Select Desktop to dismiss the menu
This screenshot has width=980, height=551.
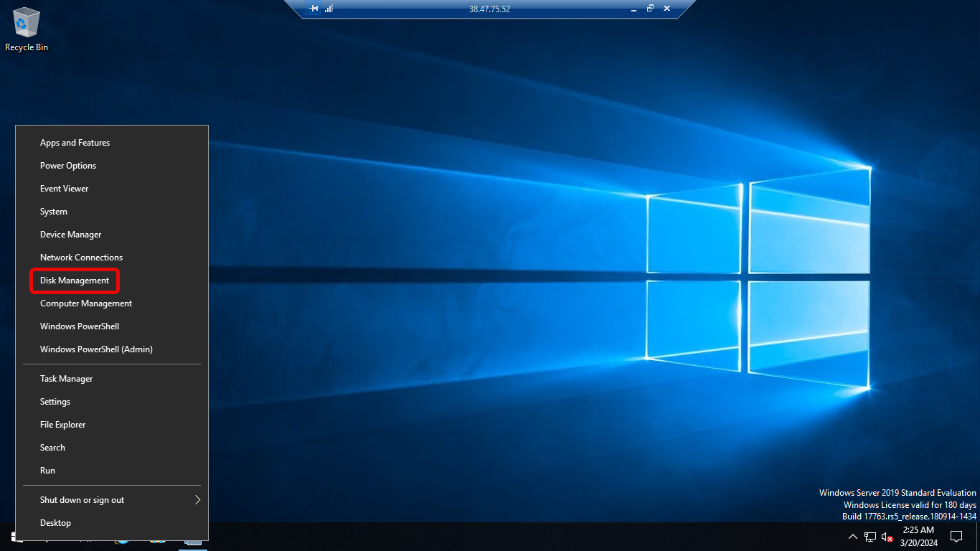pos(55,522)
